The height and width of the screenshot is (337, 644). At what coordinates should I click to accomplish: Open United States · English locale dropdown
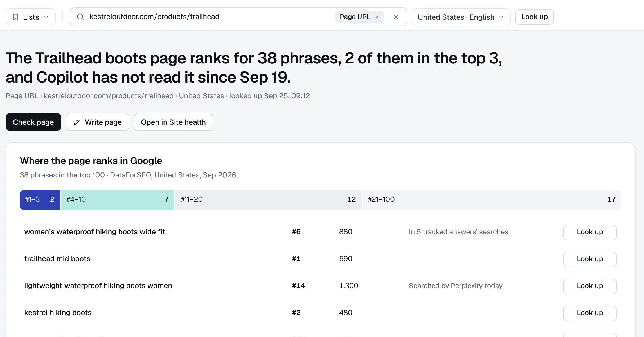tap(461, 17)
